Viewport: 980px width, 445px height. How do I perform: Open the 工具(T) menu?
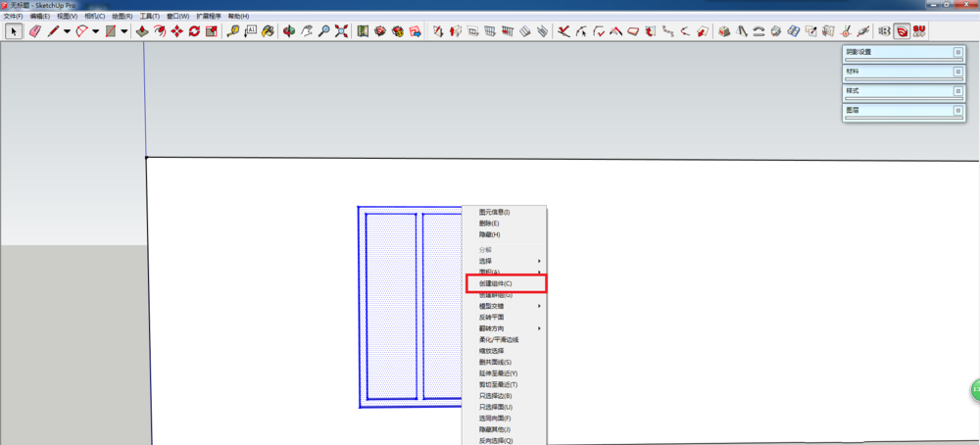tap(149, 16)
